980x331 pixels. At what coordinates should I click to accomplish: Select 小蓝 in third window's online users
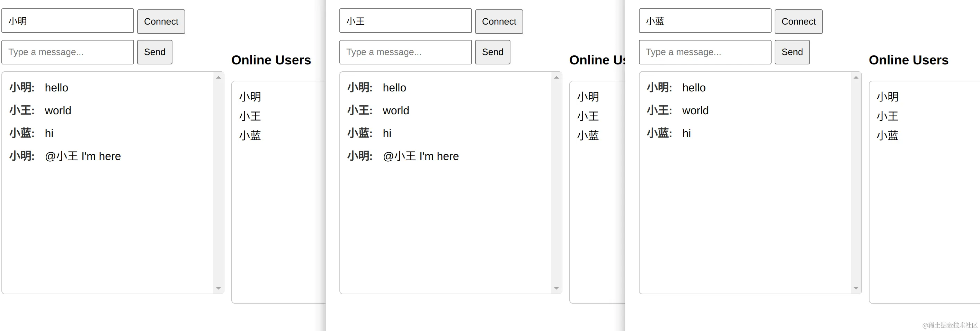888,135
